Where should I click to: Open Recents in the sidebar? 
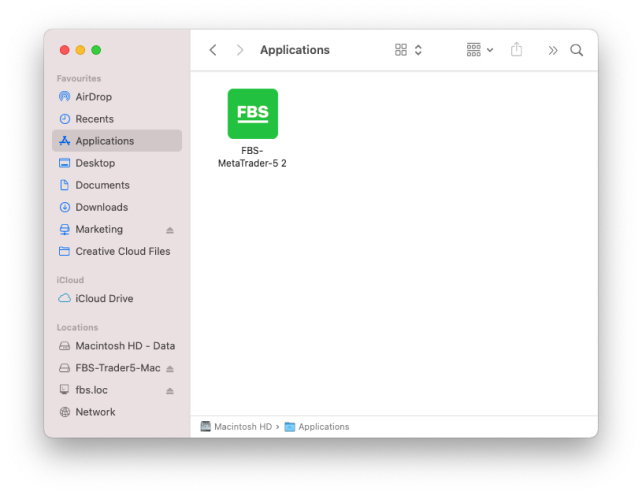pos(117,119)
